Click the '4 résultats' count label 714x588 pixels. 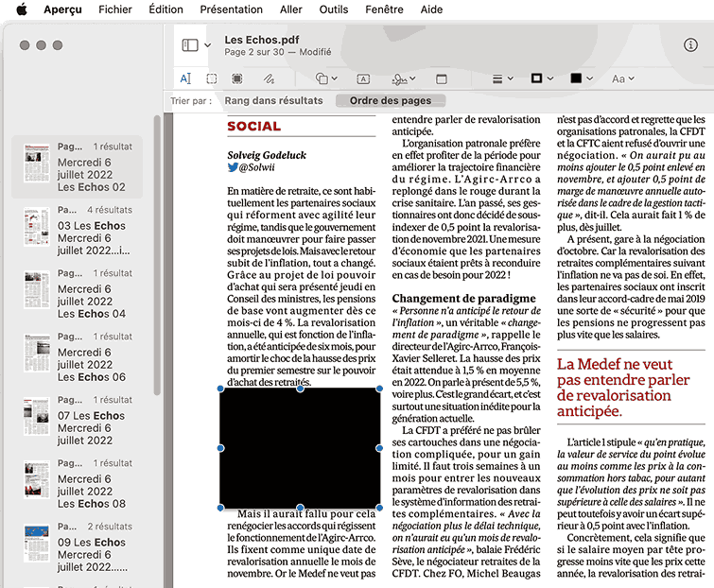click(110, 210)
